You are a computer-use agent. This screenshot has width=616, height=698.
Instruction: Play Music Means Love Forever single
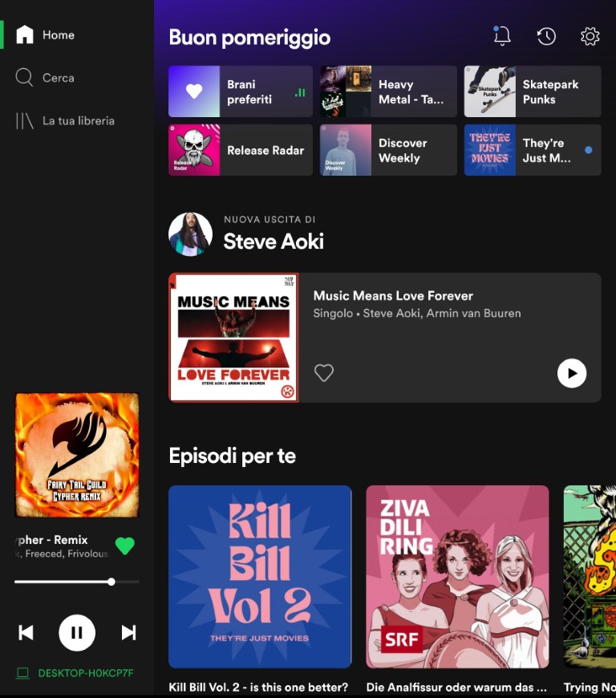click(x=572, y=373)
